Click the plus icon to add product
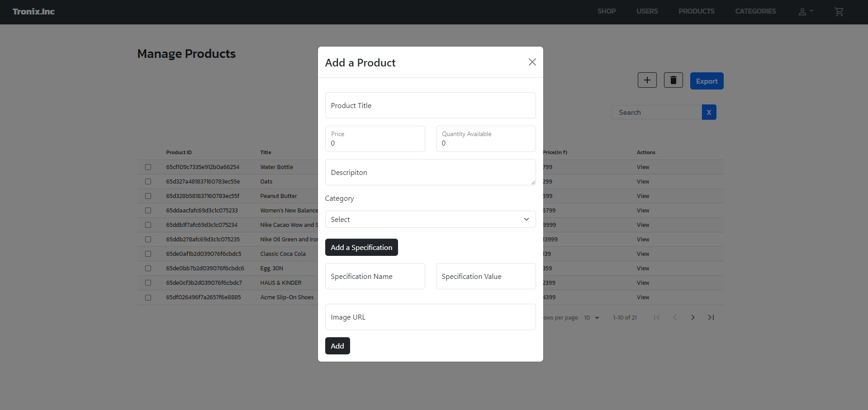The width and height of the screenshot is (868, 410). click(x=647, y=80)
